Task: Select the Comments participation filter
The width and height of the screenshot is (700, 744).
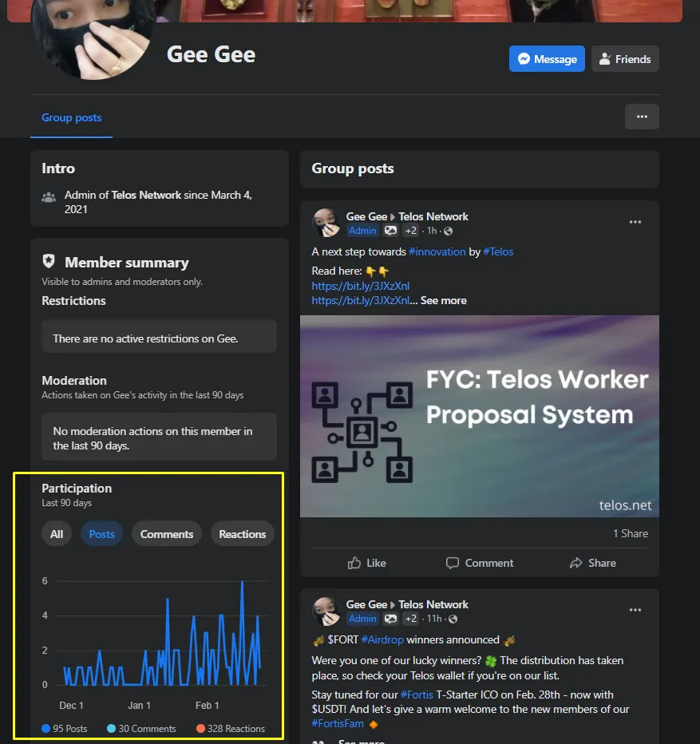Action: (x=167, y=534)
